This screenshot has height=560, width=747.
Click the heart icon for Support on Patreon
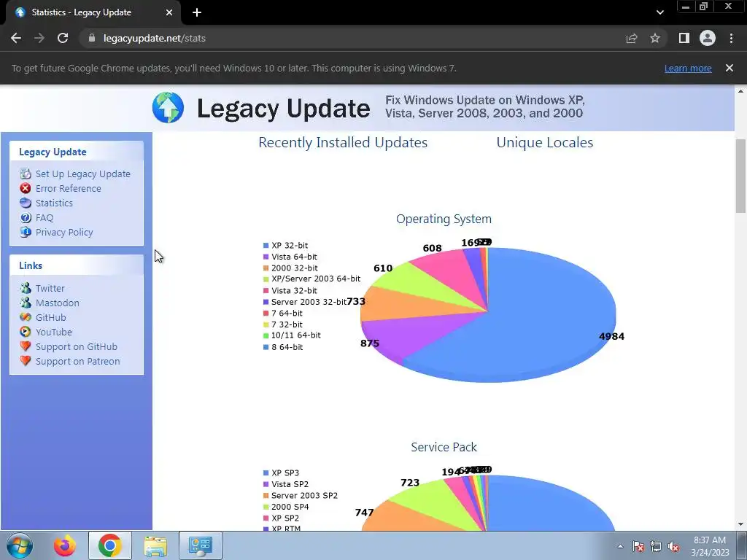pyautogui.click(x=26, y=361)
